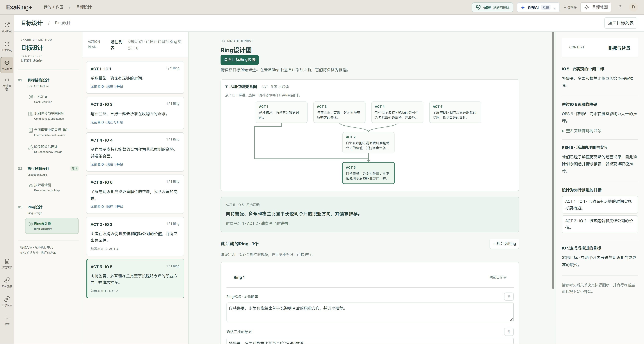Open 移动应用 sidebar icon
Viewport: 644px width, 344px height.
tap(7, 301)
